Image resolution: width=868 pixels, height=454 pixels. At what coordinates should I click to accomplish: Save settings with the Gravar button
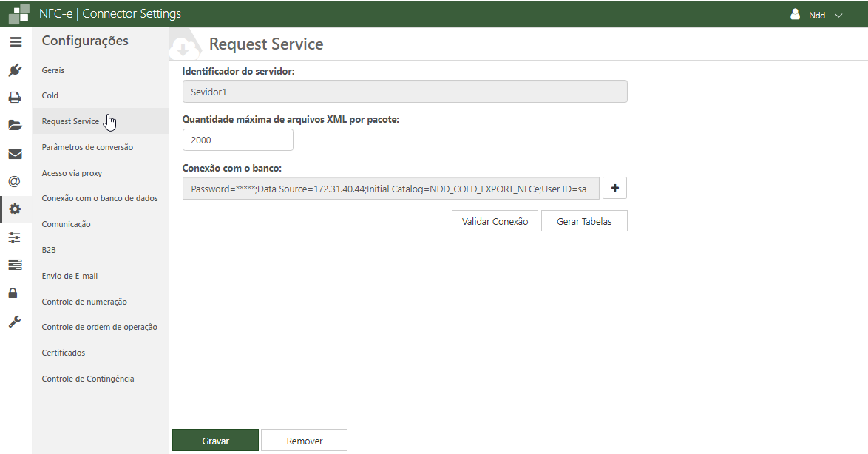point(215,441)
